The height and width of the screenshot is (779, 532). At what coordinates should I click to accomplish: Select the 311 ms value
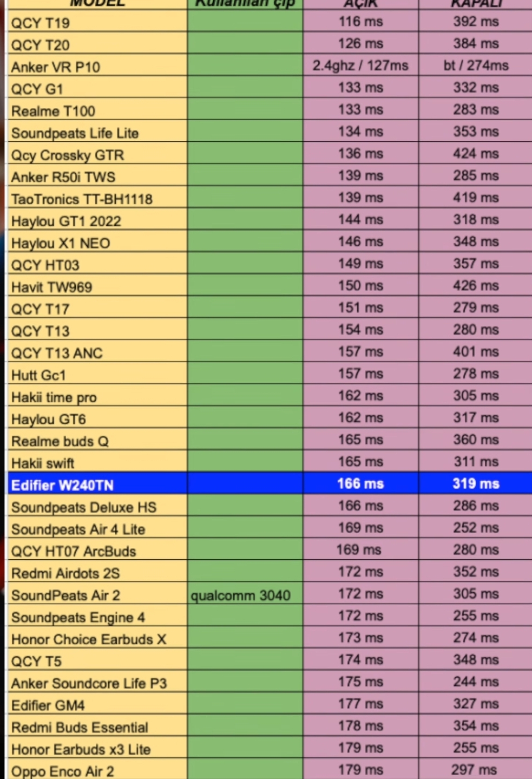tap(476, 462)
